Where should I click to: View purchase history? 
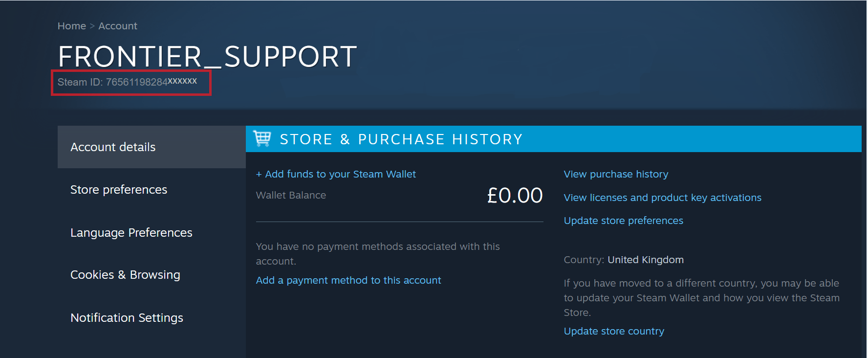616,174
